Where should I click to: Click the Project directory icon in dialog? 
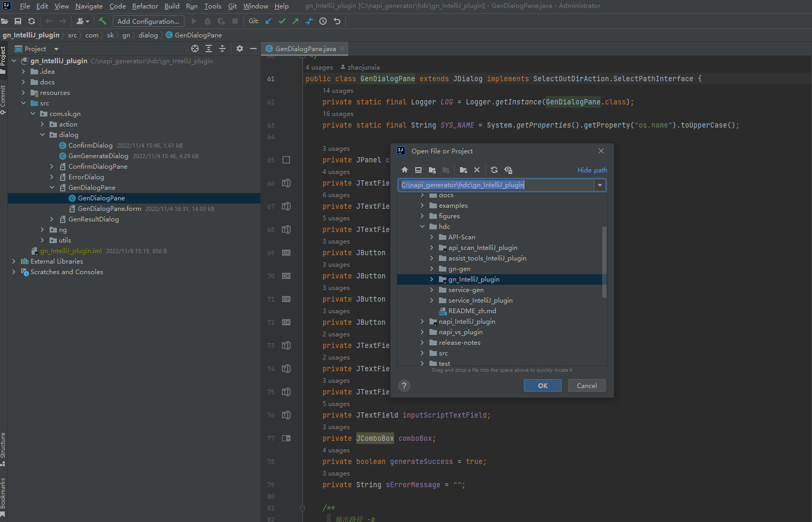click(432, 170)
